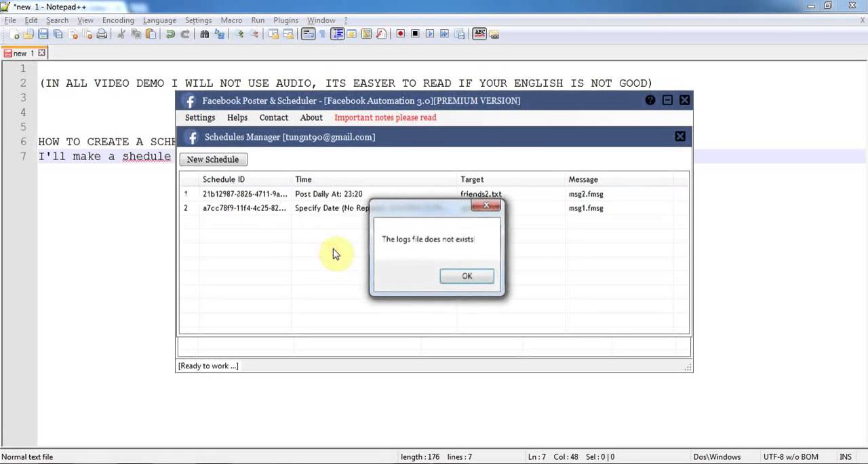Undo using the green arrow icon
The height and width of the screenshot is (464, 868).
point(171,34)
